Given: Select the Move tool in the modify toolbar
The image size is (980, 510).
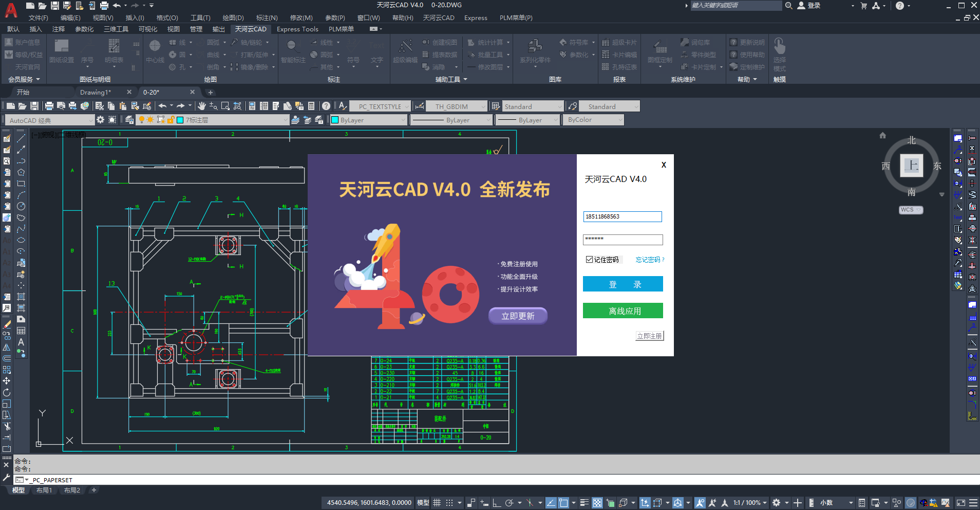Looking at the screenshot, I should (x=7, y=381).
